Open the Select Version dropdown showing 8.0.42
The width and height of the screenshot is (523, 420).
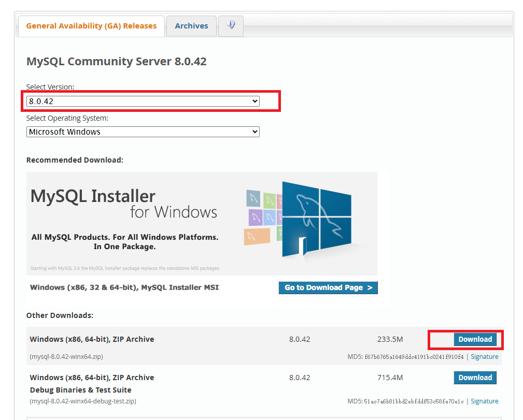(143, 102)
